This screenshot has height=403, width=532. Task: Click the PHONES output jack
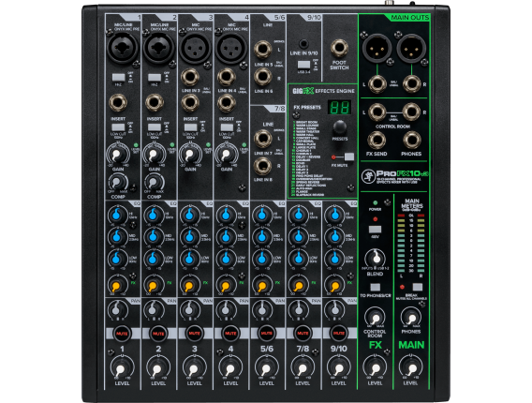pyautogui.click(x=412, y=141)
